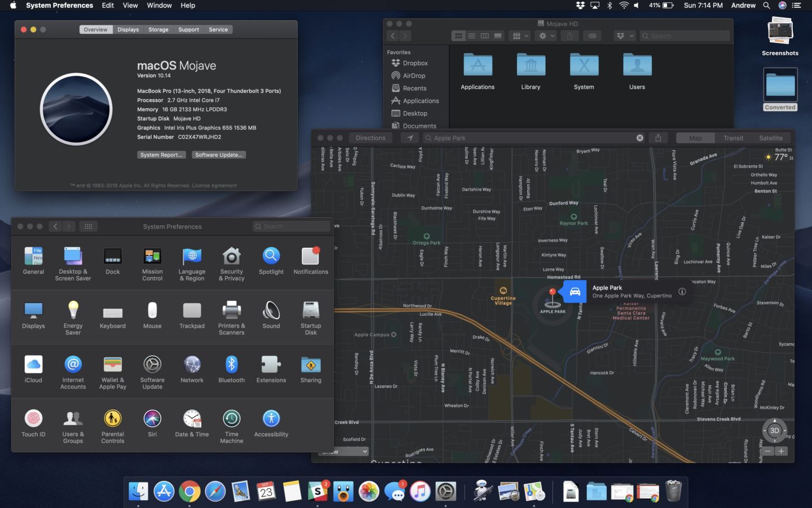
Task: Toggle the 3D map view
Action: pyautogui.click(x=774, y=430)
